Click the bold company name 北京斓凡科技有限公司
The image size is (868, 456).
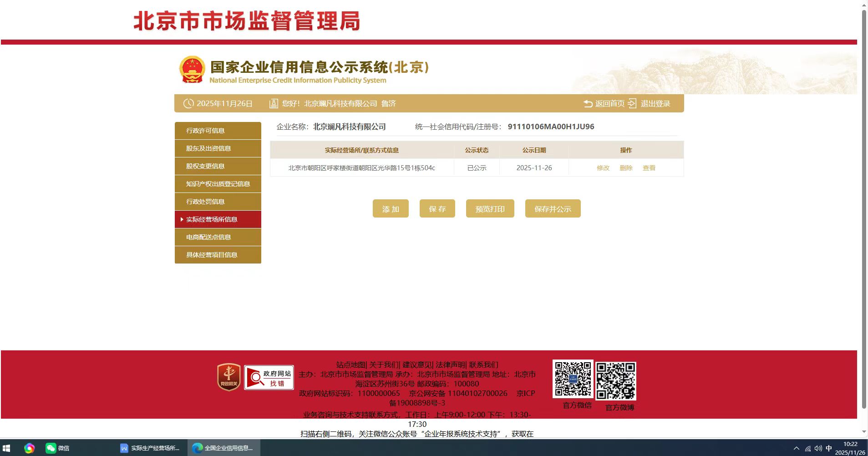click(x=350, y=127)
